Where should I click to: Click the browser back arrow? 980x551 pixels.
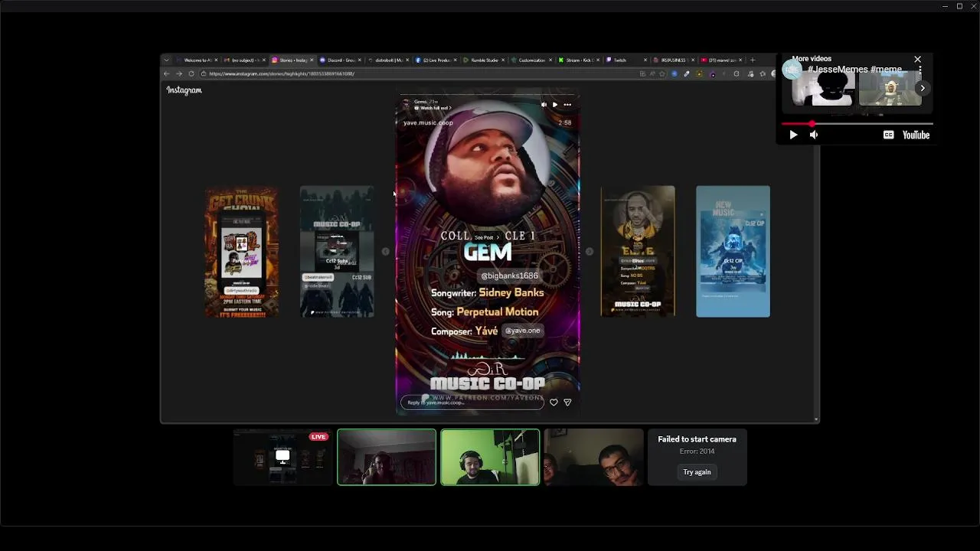166,73
